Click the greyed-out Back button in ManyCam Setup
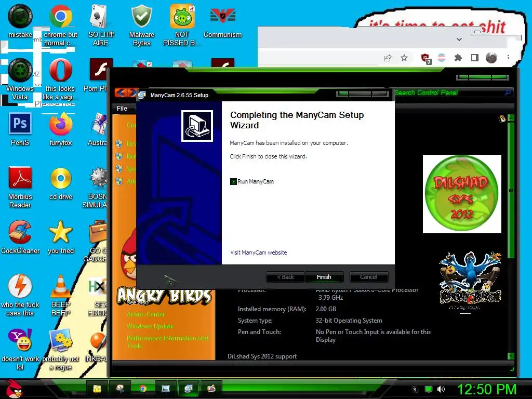 pyautogui.click(x=285, y=277)
